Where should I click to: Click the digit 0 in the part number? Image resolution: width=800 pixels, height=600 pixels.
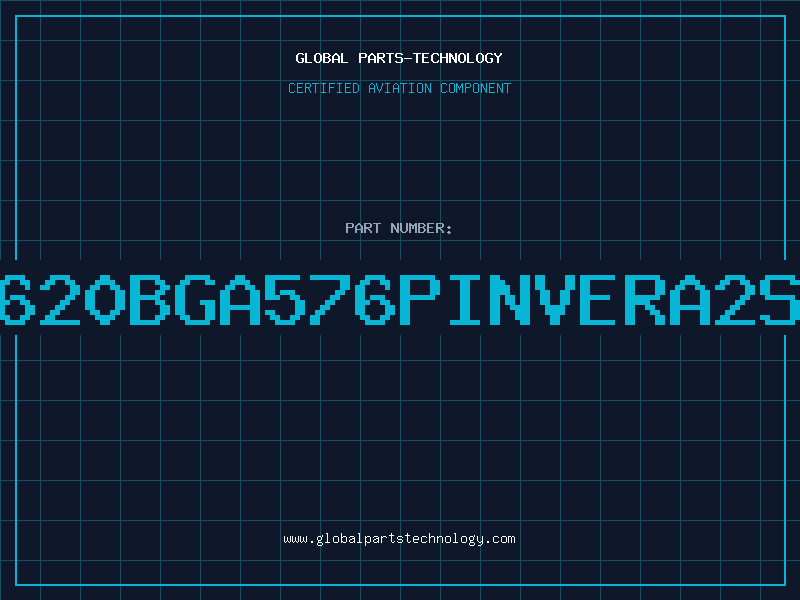pyautogui.click(x=105, y=299)
